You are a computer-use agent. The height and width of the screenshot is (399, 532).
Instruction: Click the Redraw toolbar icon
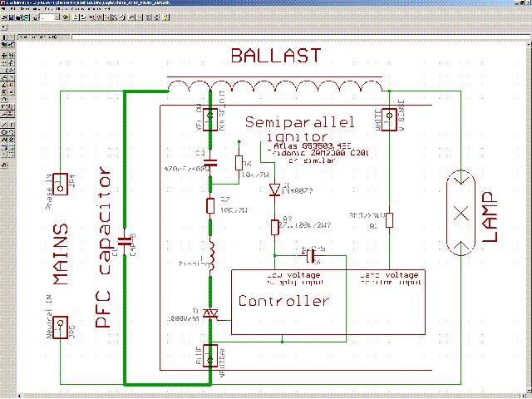click(115, 17)
